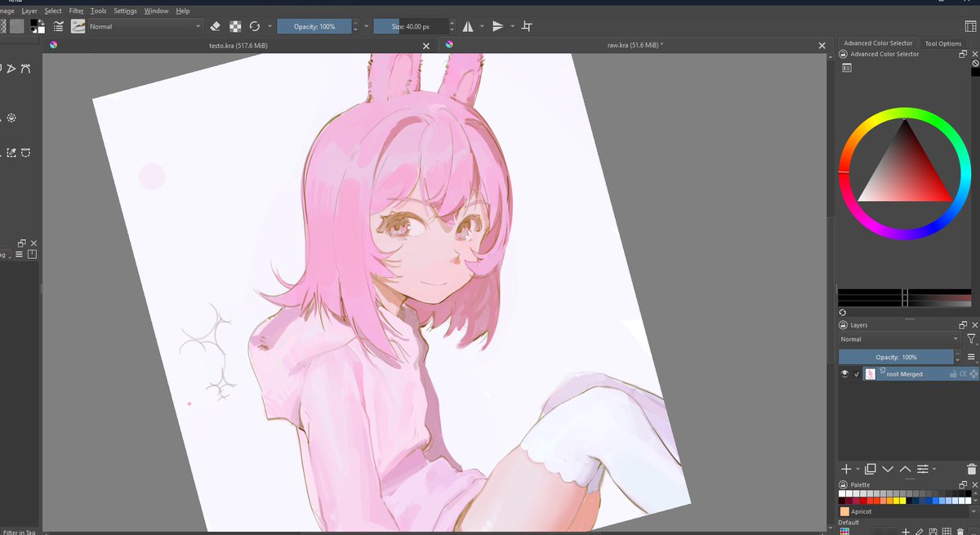Open the Settings menu
980x535 pixels.
coord(125,11)
